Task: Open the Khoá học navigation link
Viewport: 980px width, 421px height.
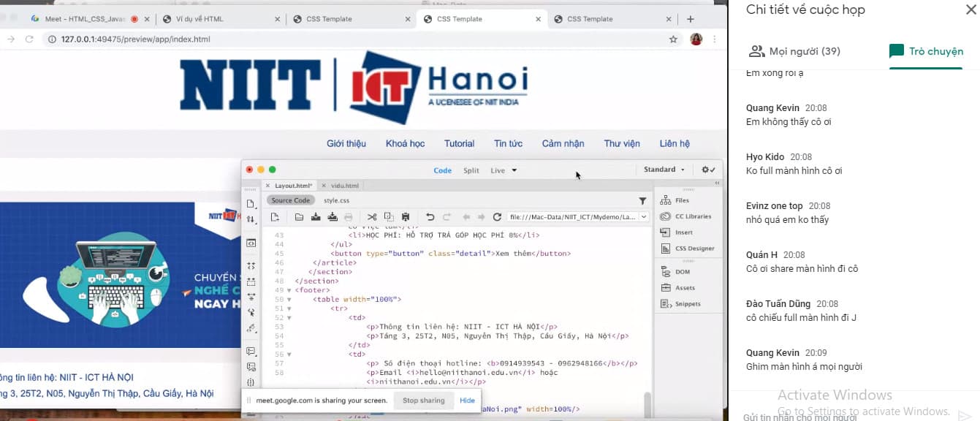Action: pyautogui.click(x=405, y=144)
